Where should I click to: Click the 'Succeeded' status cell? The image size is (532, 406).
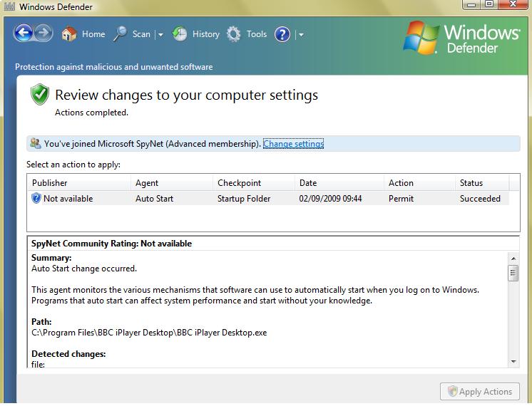pos(480,199)
